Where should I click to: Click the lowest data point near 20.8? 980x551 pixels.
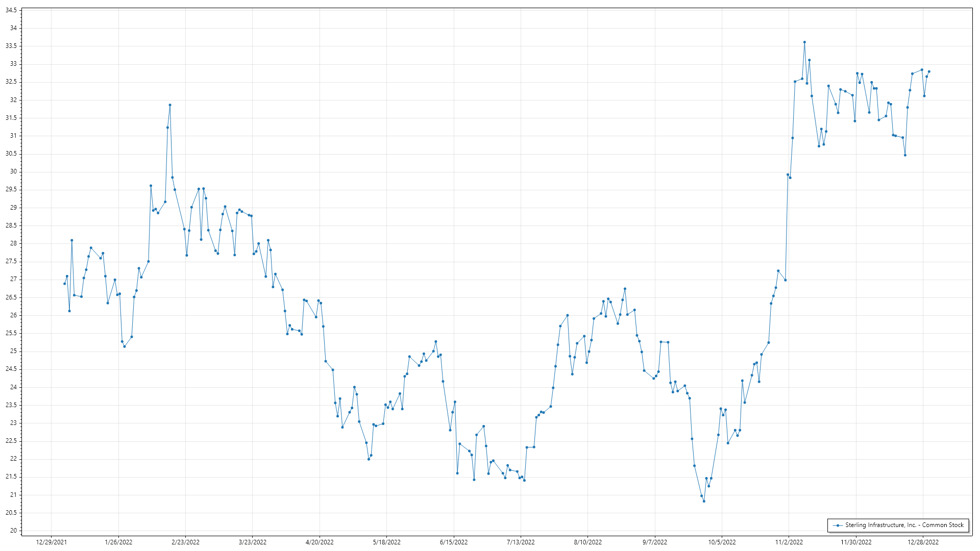[x=704, y=501]
